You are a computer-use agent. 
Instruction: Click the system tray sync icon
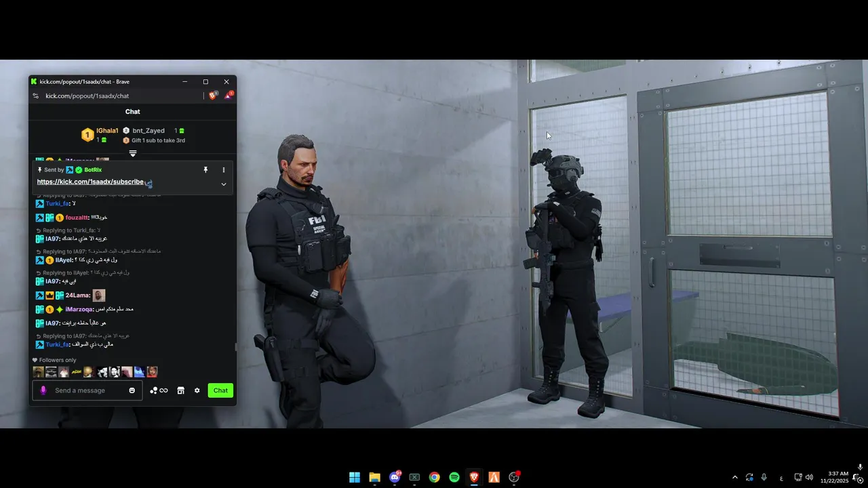(749, 477)
